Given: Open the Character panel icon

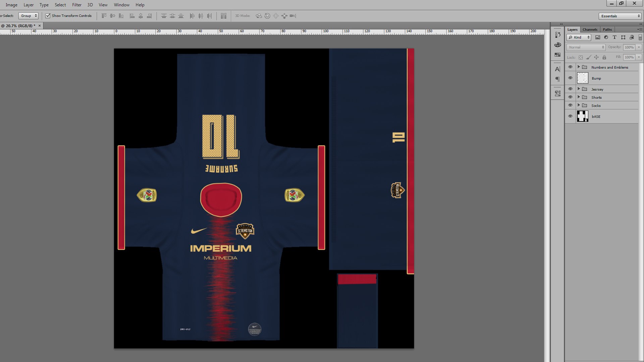Looking at the screenshot, I should pos(557,69).
